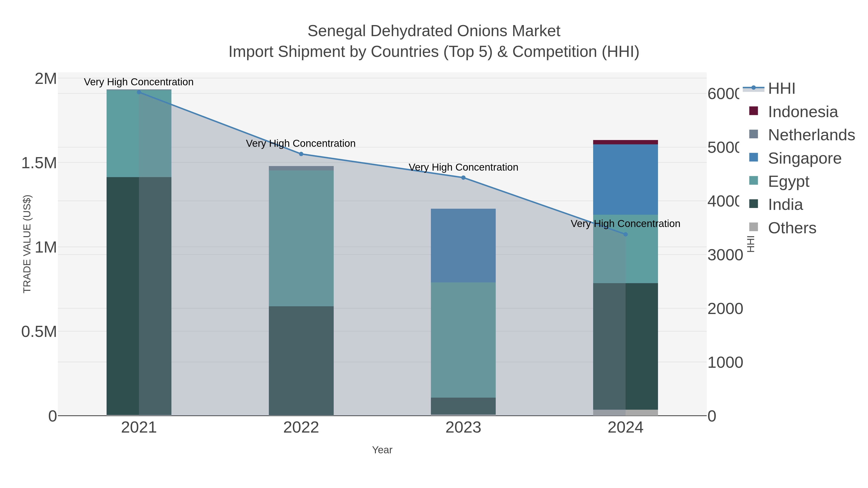This screenshot has width=868, height=488.
Task: Click the Others gray legend swatch
Action: click(x=753, y=227)
